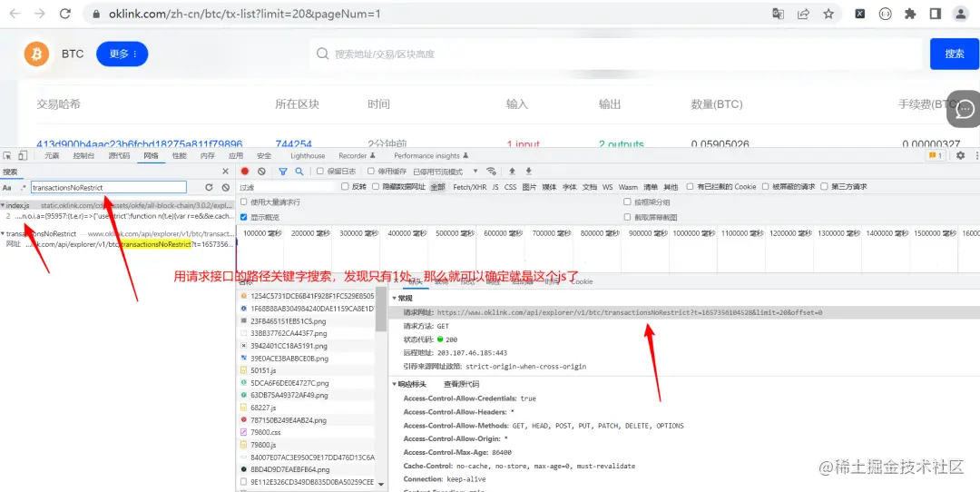The height and width of the screenshot is (492, 980).
Task: Click the 过滤 filter text field
Action: [287, 187]
